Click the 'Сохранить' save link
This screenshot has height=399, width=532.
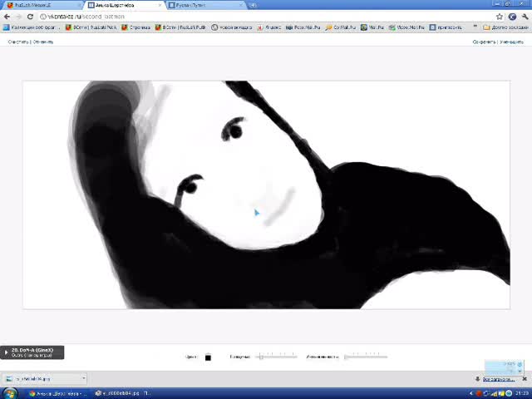pyautogui.click(x=485, y=42)
